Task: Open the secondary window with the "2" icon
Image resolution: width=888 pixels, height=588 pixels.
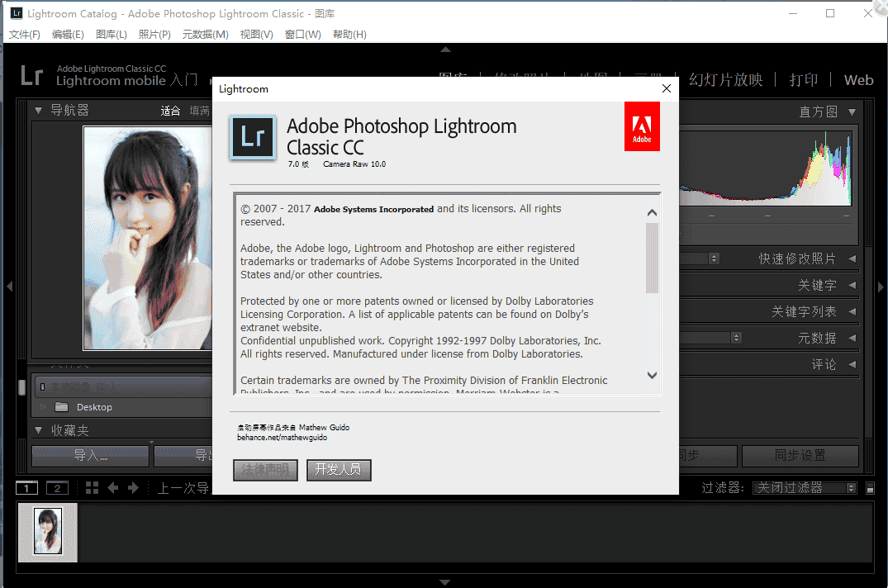Action: [57, 487]
